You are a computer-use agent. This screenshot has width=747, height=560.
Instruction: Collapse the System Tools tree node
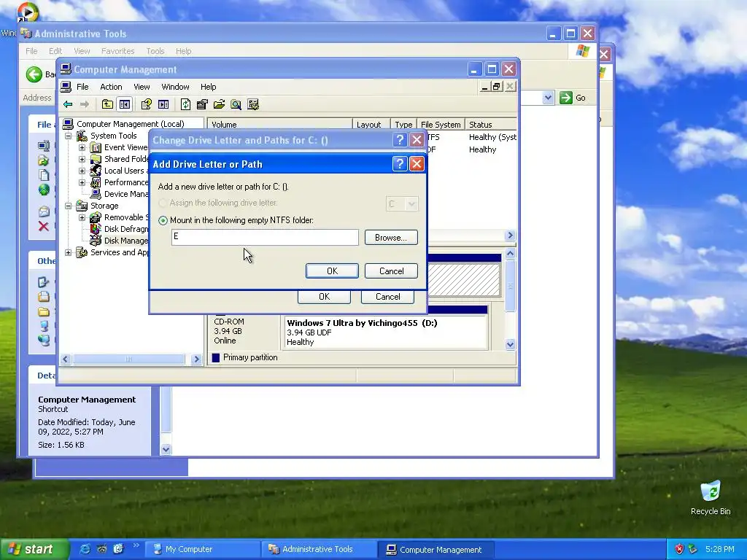(68, 136)
